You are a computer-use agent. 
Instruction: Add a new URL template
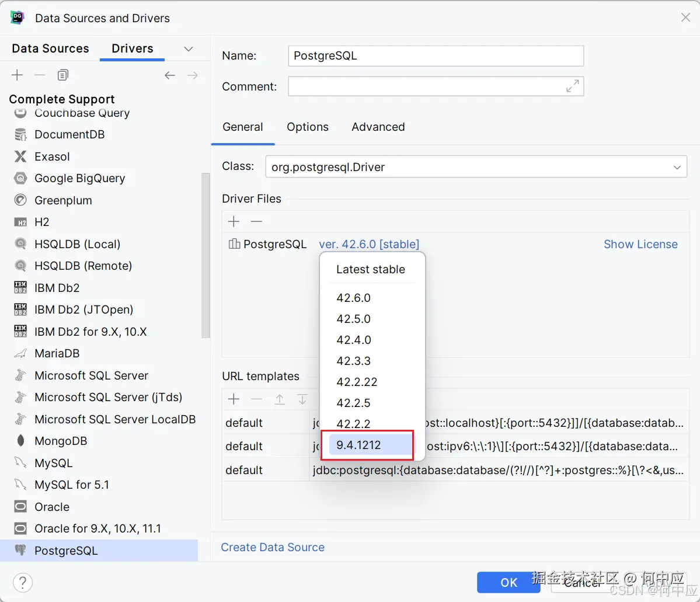pos(234,399)
